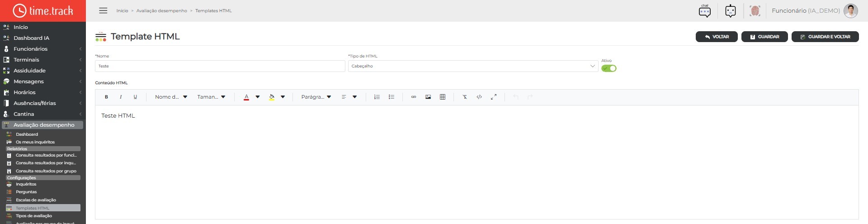Open the chat icon in header
Image resolution: width=868 pixels, height=224 pixels.
[705, 11]
